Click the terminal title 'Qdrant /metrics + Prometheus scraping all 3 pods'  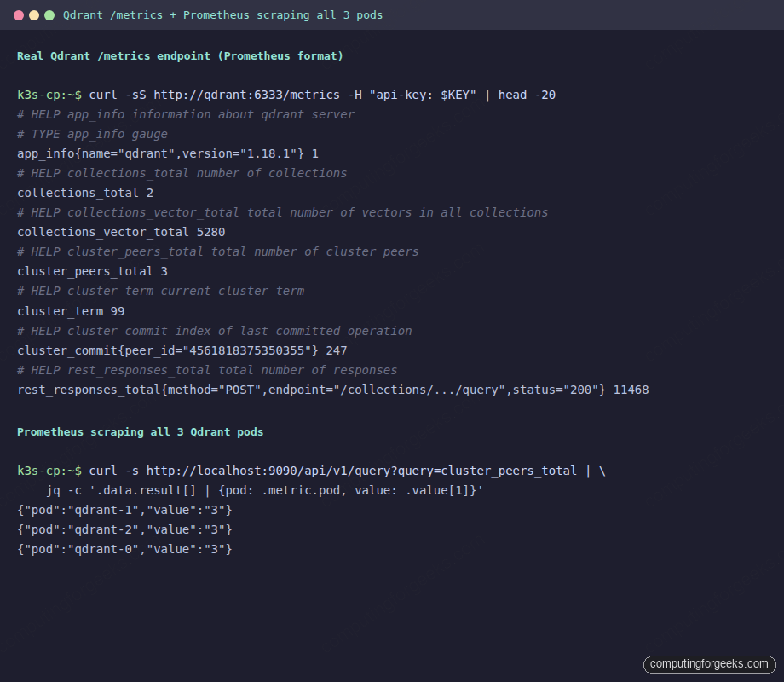click(222, 15)
